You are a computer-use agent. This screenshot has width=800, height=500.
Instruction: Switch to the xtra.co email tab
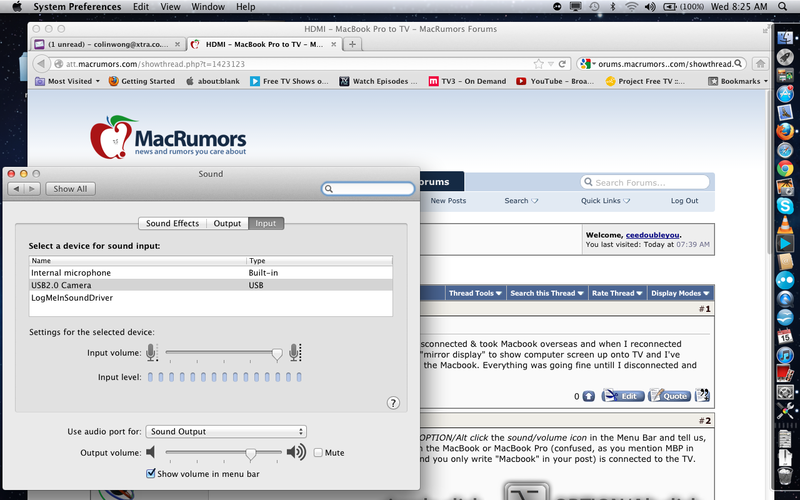[108, 44]
